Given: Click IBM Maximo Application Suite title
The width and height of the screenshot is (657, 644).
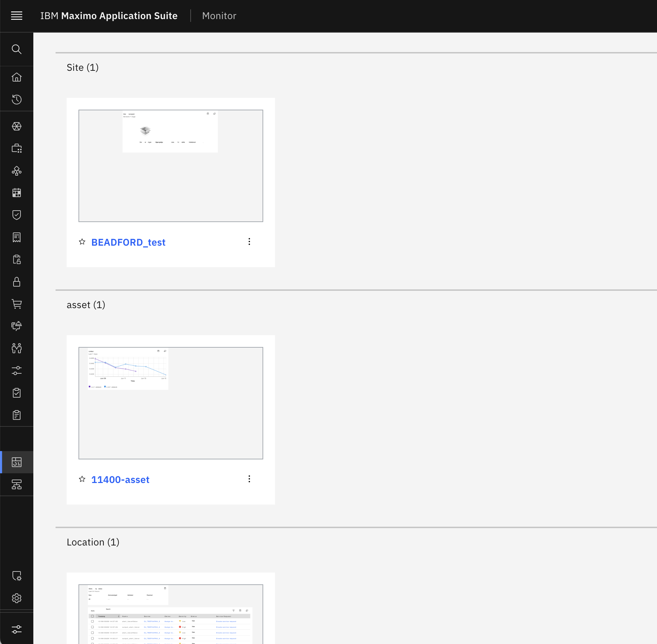Looking at the screenshot, I should pos(109,16).
